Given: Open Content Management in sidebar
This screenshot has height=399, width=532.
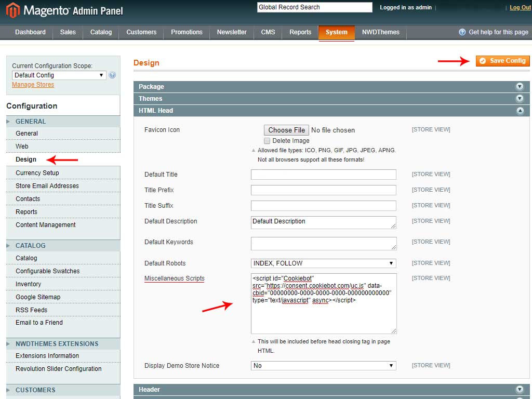Looking at the screenshot, I should click(46, 224).
